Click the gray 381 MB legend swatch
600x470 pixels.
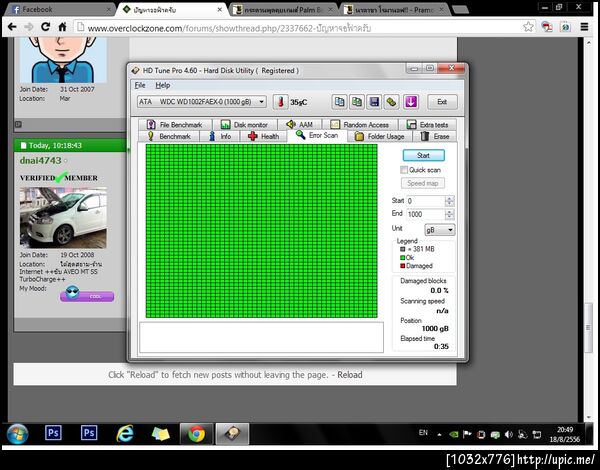coord(402,249)
